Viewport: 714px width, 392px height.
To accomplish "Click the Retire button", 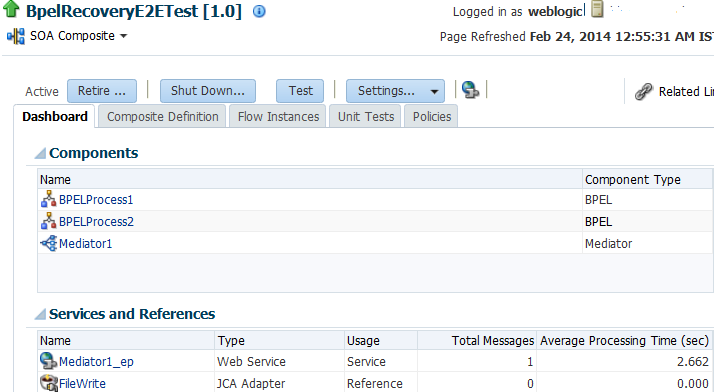I will [x=102, y=91].
